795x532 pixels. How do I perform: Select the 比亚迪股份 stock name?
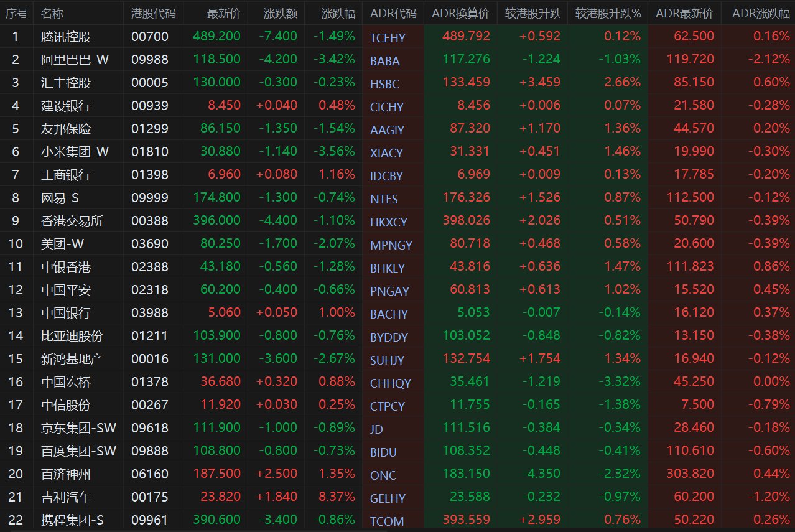pyautogui.click(x=72, y=336)
